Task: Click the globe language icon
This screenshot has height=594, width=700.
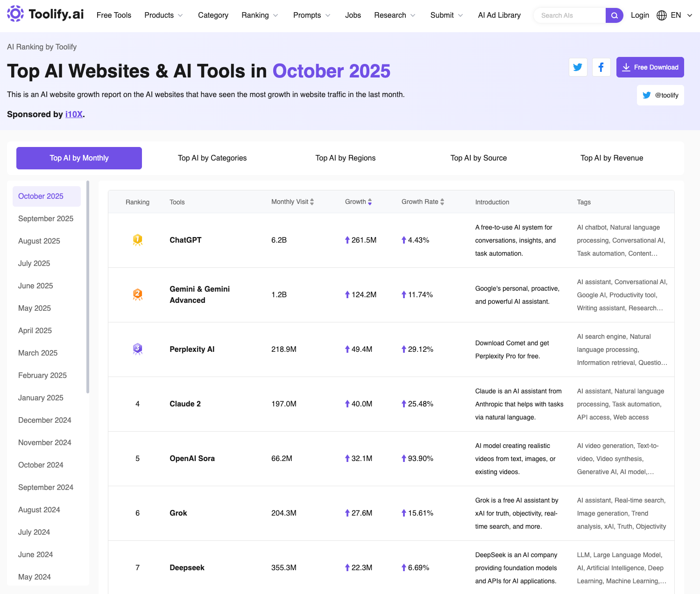Action: (661, 15)
